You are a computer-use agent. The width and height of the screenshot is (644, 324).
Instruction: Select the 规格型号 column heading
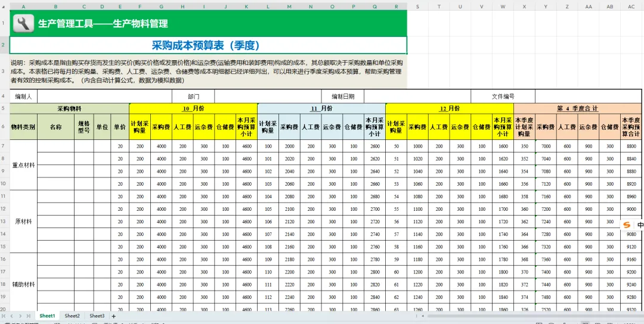(84, 127)
